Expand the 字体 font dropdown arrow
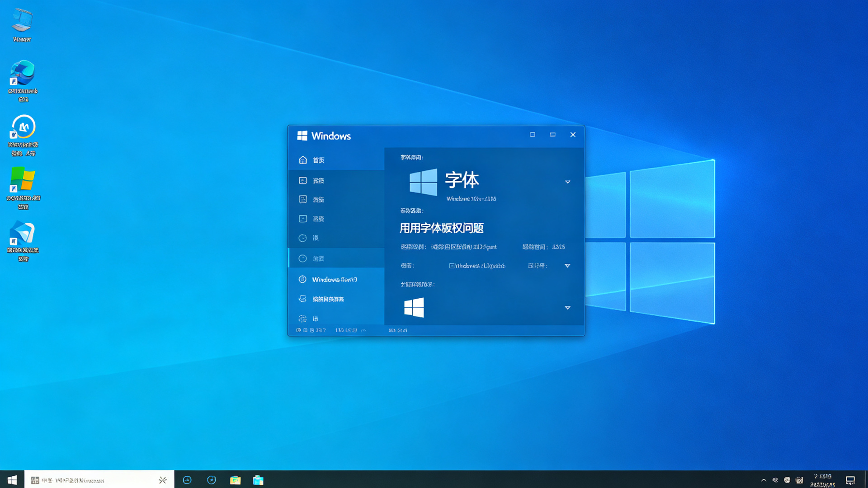This screenshot has width=868, height=488. click(567, 182)
